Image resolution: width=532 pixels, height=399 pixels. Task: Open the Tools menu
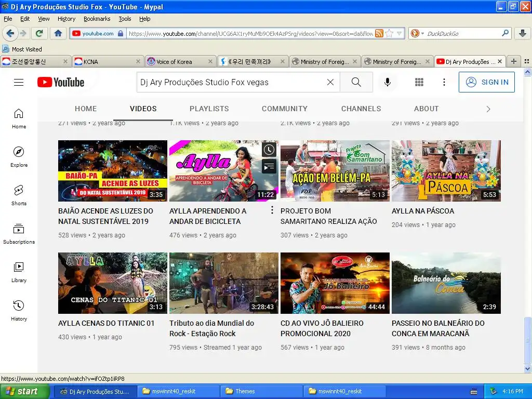click(x=125, y=19)
